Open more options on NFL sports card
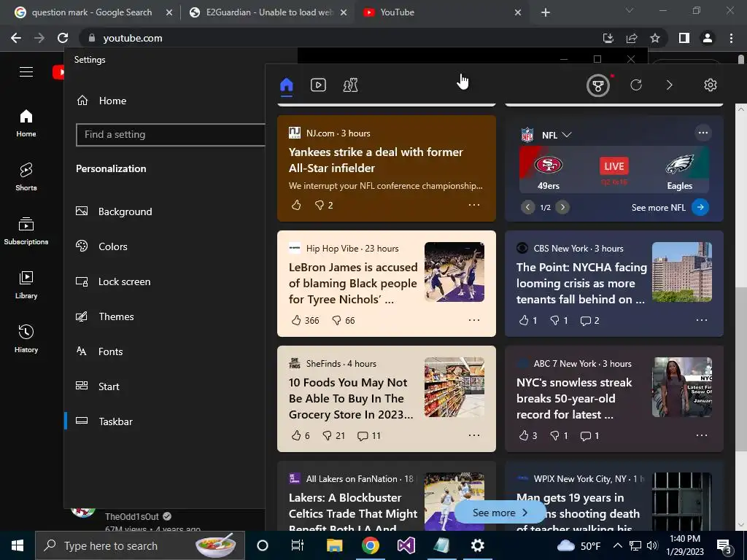This screenshot has width=747, height=560. 703,133
